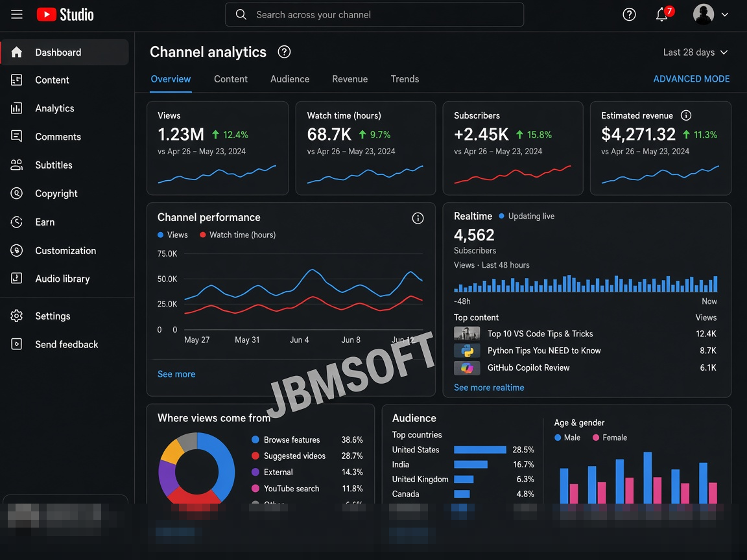Select the Customization icon in sidebar

pos(17,250)
